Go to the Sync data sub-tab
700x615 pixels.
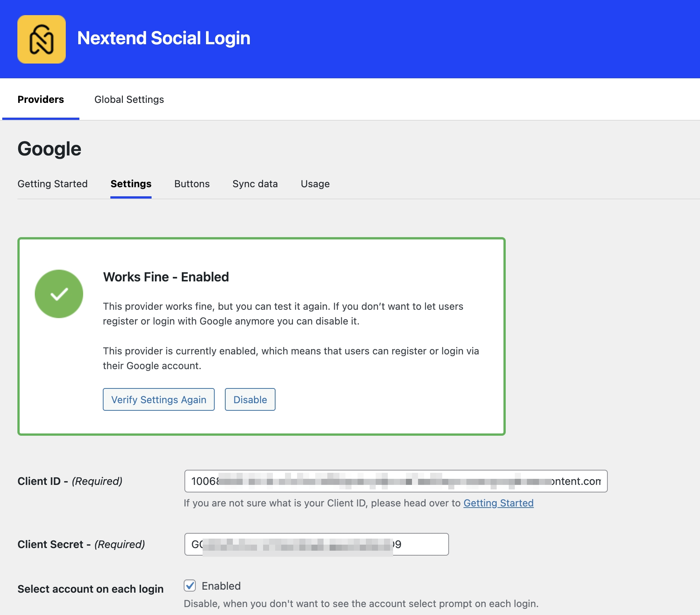(255, 184)
